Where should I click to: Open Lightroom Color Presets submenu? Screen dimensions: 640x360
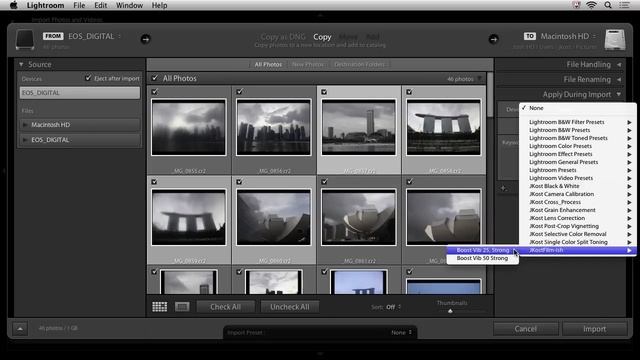coord(578,146)
